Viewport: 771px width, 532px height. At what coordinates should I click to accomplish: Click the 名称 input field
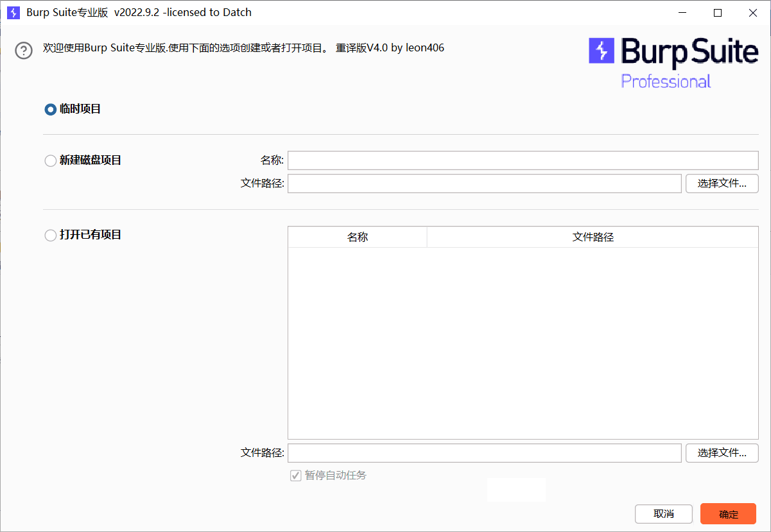[523, 160]
